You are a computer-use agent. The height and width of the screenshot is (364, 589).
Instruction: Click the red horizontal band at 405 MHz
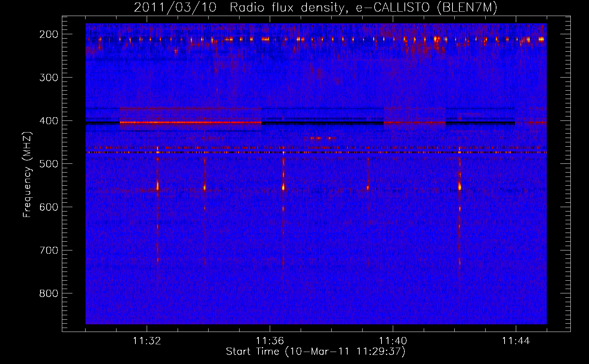coord(190,122)
